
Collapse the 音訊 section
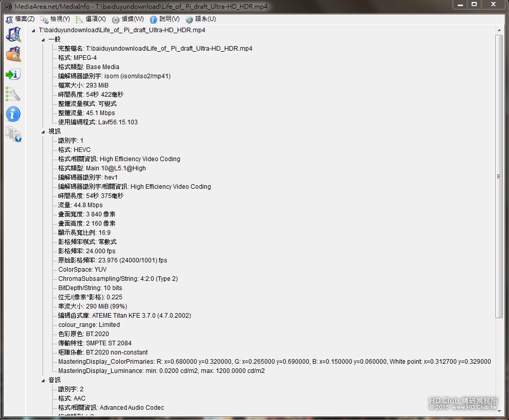(x=43, y=381)
